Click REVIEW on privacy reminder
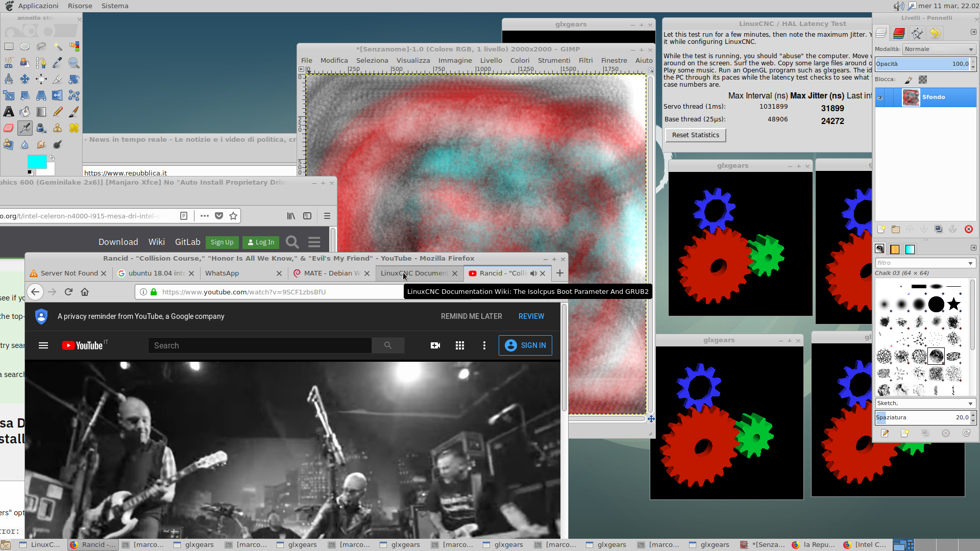The image size is (980, 551). pyautogui.click(x=531, y=316)
